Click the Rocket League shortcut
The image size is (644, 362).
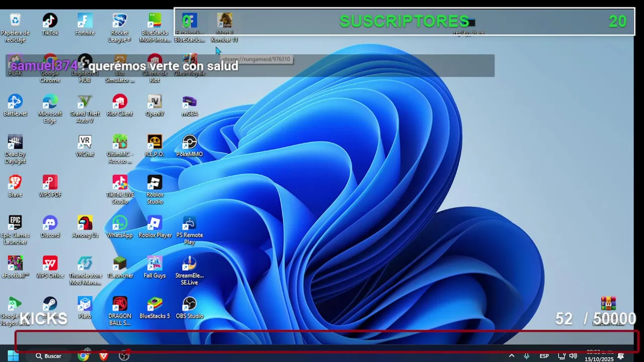pyautogui.click(x=120, y=28)
